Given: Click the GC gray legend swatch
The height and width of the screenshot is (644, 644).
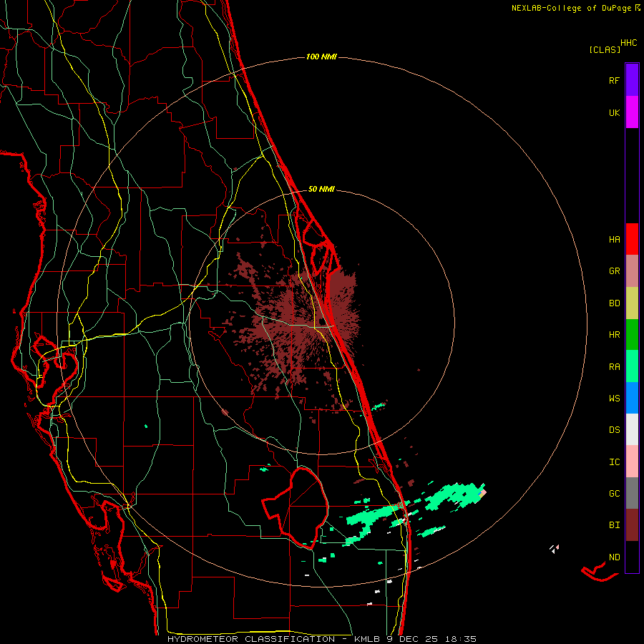Looking at the screenshot, I should click(x=632, y=493).
